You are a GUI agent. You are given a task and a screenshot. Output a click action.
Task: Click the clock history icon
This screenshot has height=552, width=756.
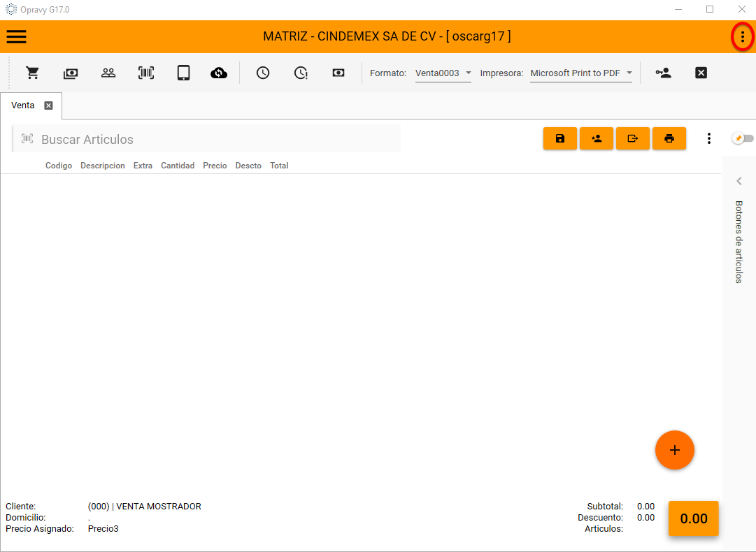pyautogui.click(x=263, y=73)
